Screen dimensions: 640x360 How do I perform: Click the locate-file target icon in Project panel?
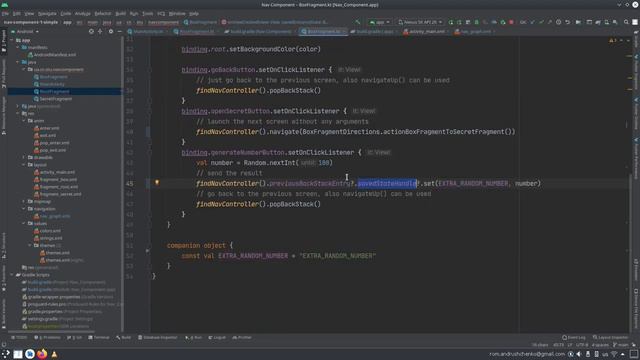click(x=91, y=31)
